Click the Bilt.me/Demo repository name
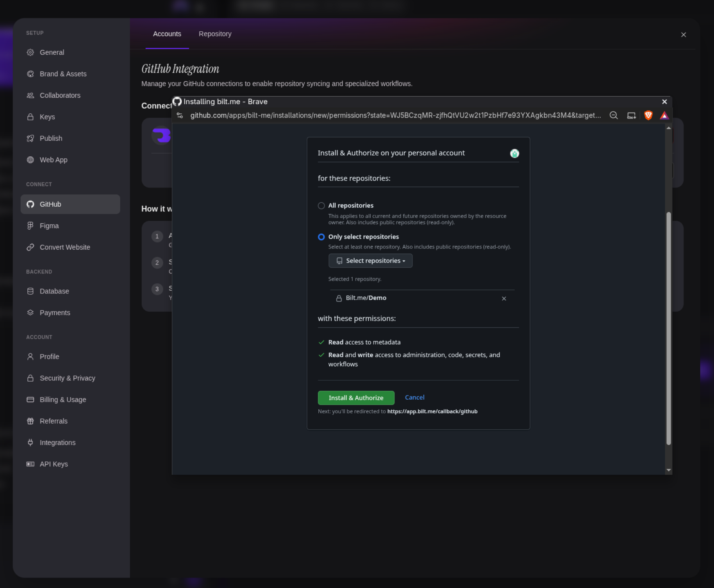The height and width of the screenshot is (588, 714). tap(366, 298)
